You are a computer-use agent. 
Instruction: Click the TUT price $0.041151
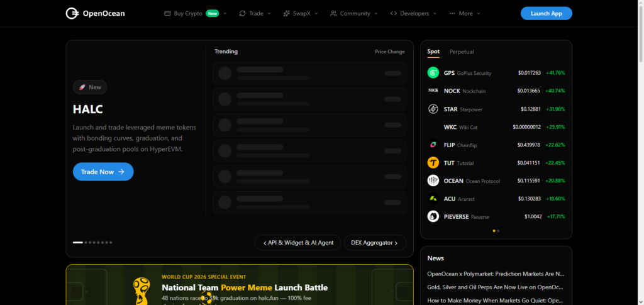(530, 163)
